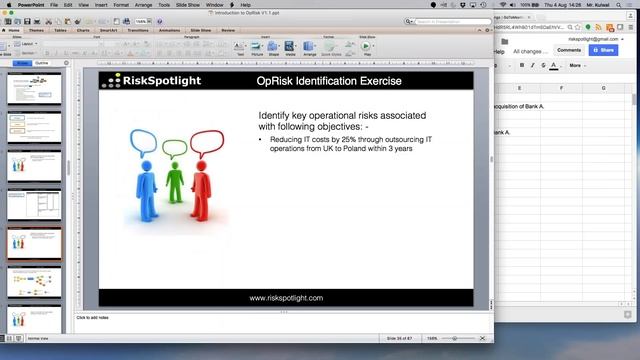Switch to the Themes ribbon tab
This screenshot has height=360, width=640.
36,30
